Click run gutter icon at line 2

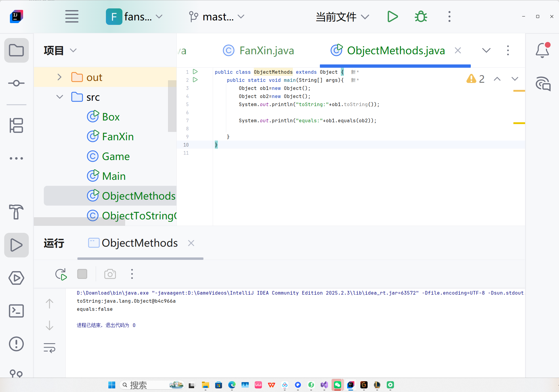[x=195, y=80]
